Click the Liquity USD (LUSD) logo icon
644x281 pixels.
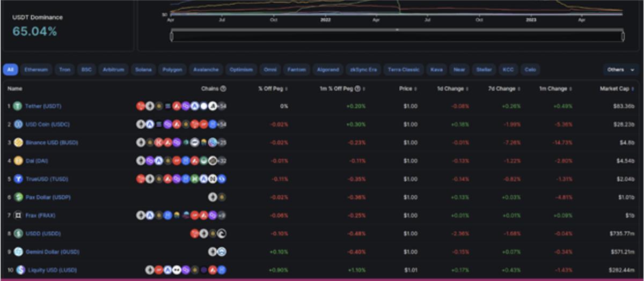pos(20,270)
